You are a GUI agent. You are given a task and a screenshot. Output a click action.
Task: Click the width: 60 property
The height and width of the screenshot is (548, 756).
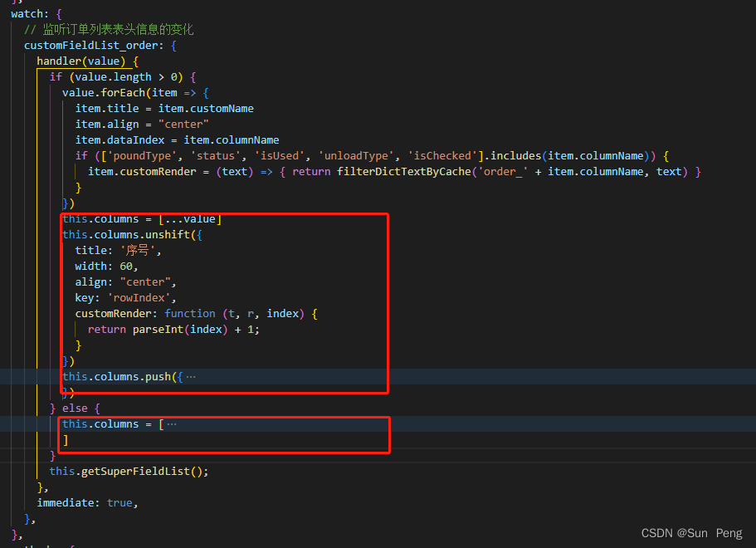tap(104, 266)
